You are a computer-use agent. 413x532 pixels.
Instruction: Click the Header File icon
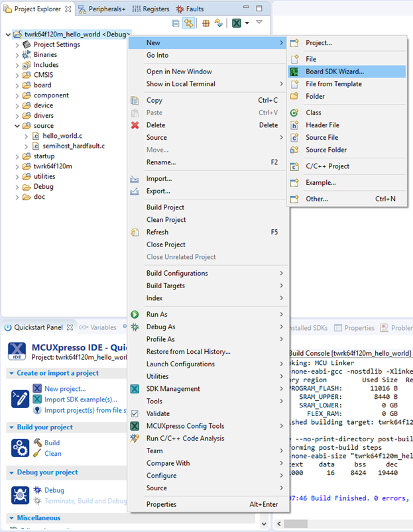[x=294, y=125]
